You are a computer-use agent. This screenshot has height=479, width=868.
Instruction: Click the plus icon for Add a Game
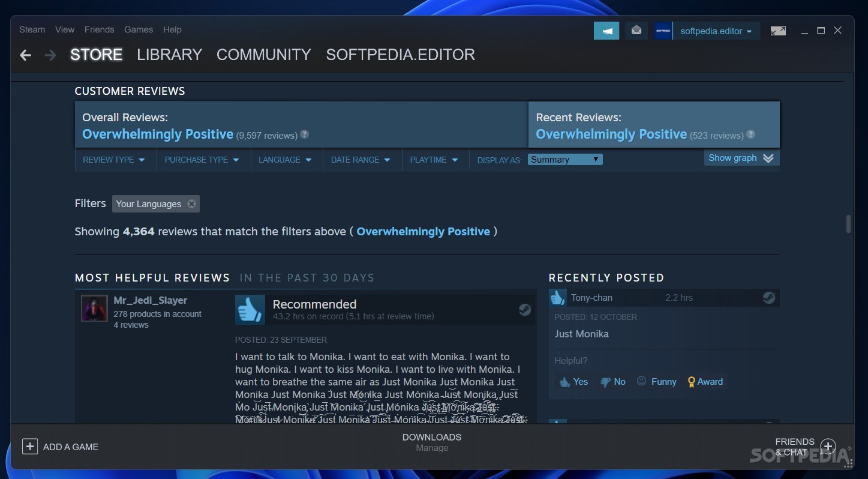30,447
